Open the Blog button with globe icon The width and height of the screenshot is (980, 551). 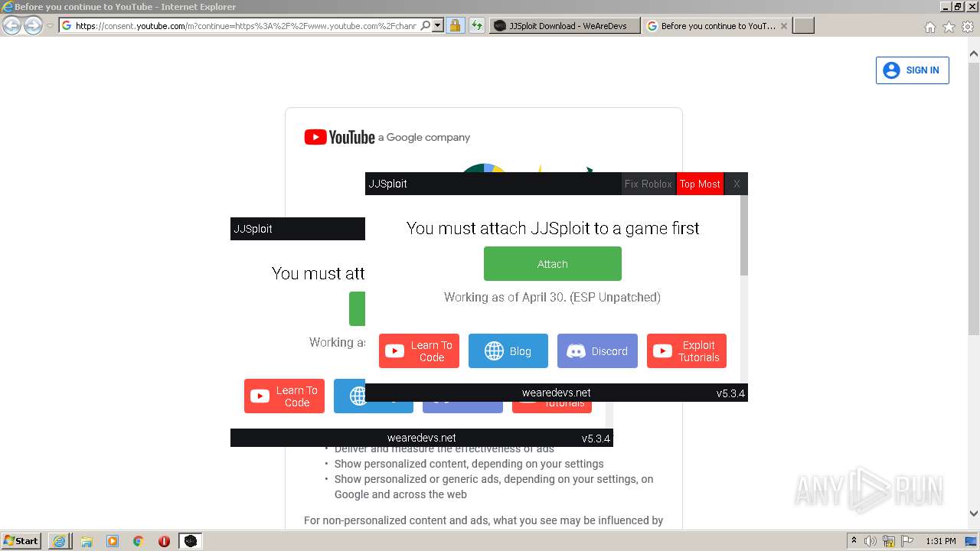(x=508, y=351)
